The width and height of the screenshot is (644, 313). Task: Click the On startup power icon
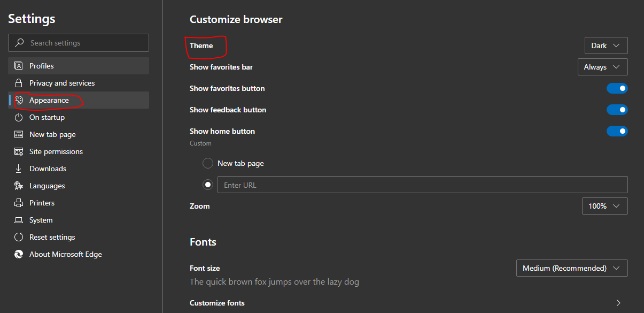pyautogui.click(x=19, y=117)
